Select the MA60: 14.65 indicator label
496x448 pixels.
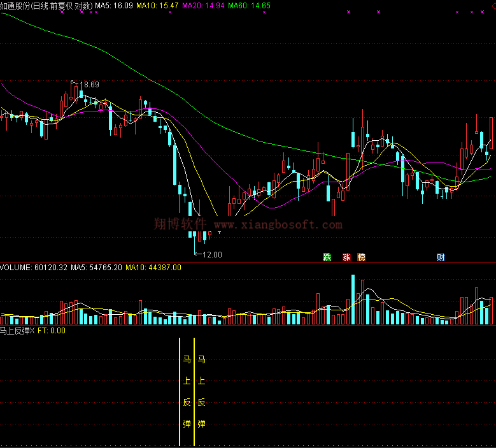[x=249, y=6]
